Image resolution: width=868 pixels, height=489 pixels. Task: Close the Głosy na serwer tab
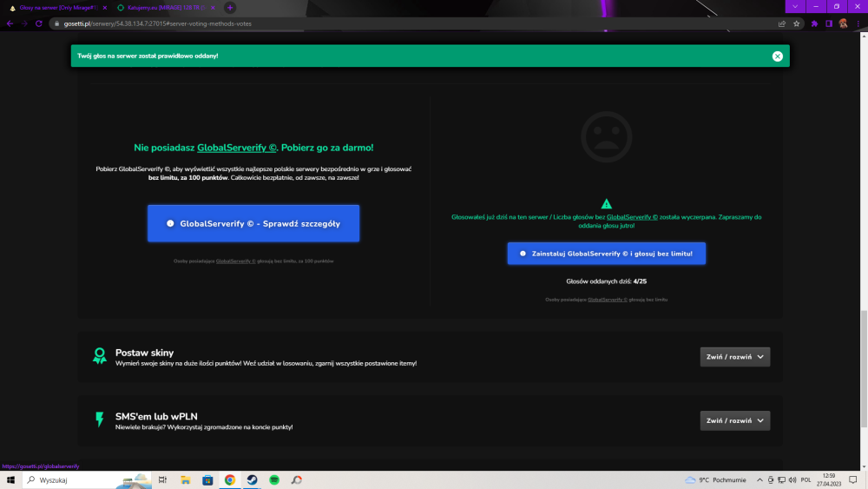coord(105,8)
